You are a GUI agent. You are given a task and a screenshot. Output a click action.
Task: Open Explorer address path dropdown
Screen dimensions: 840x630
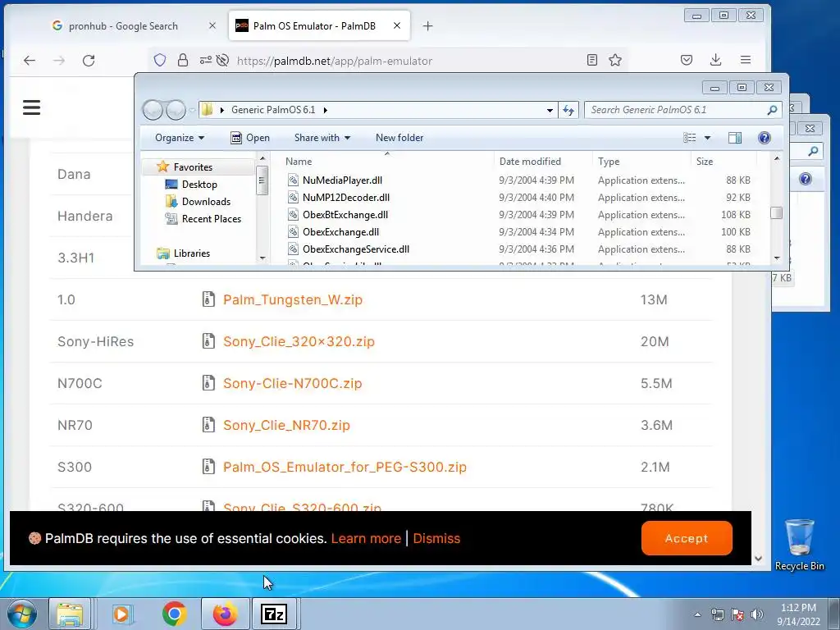click(x=550, y=110)
